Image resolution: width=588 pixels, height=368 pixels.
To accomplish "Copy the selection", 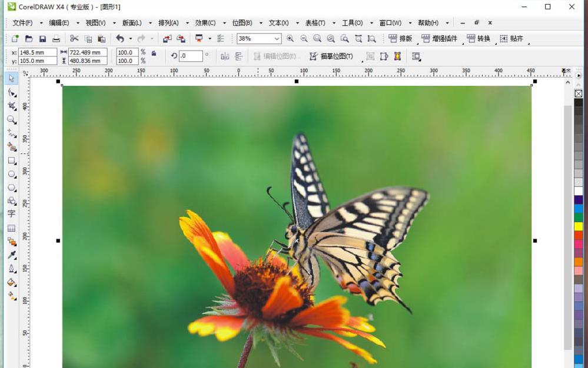I will [88, 39].
